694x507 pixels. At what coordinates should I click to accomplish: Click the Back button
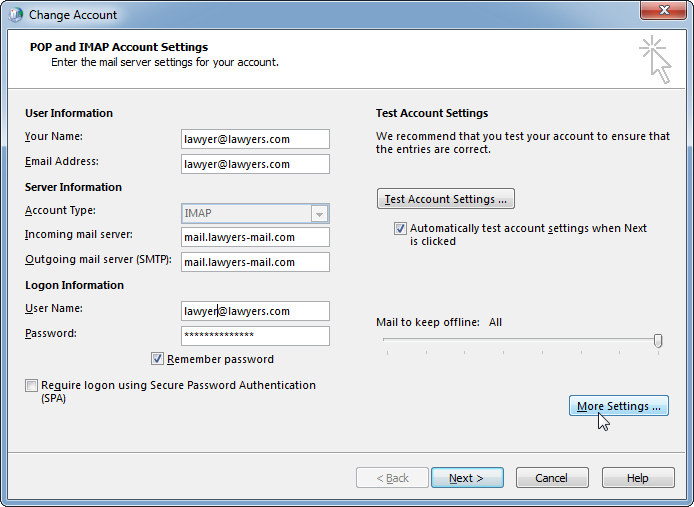pyautogui.click(x=392, y=478)
